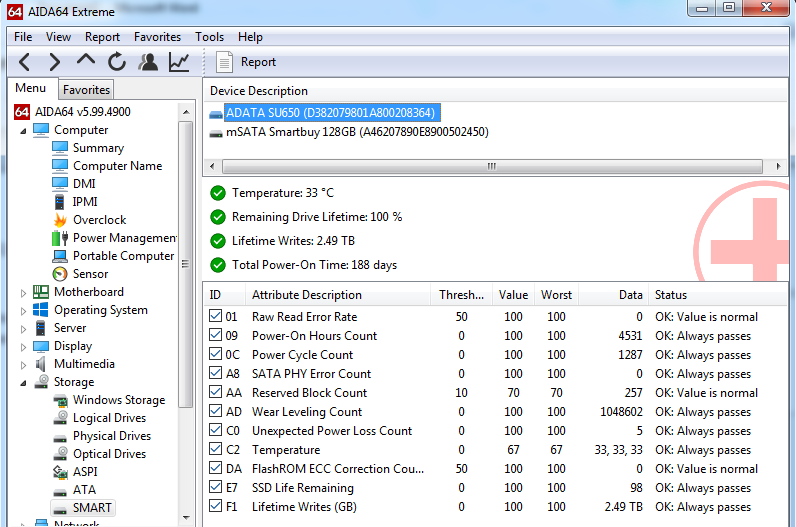Click the Report page icon
This screenshot has width=796, height=527.
coord(224,62)
